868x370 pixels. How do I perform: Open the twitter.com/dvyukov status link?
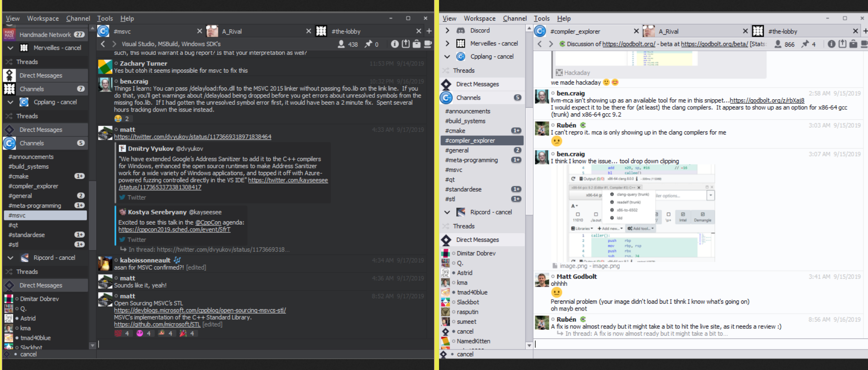pyautogui.click(x=193, y=137)
